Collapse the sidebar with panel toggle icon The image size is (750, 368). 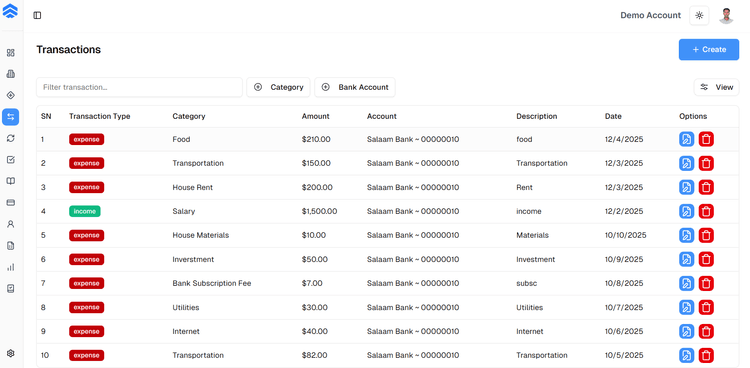(x=37, y=15)
